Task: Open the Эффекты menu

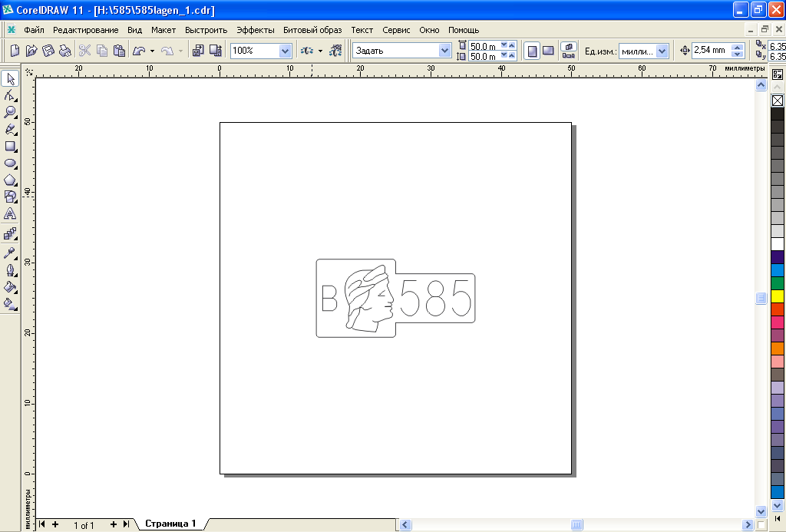Action: tap(255, 30)
